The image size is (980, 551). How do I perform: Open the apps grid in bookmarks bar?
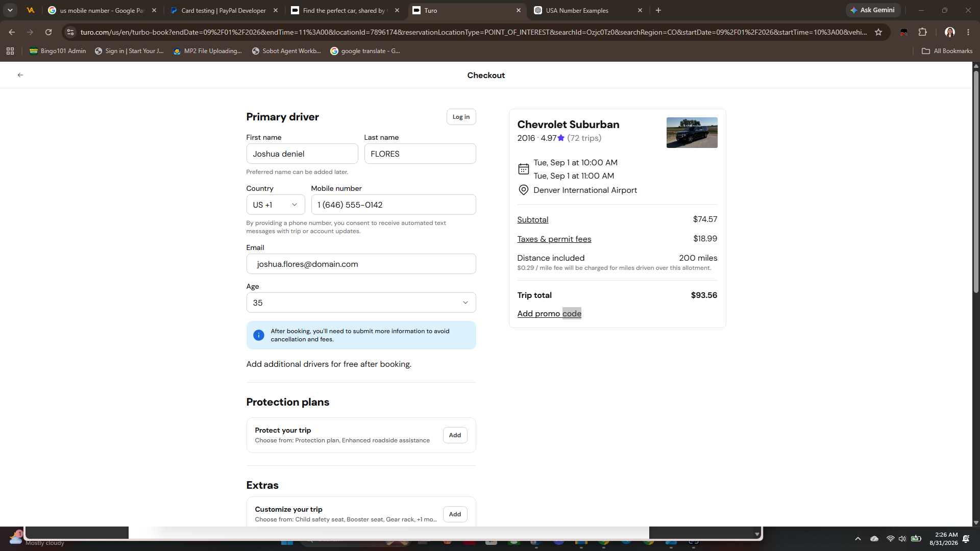click(10, 51)
